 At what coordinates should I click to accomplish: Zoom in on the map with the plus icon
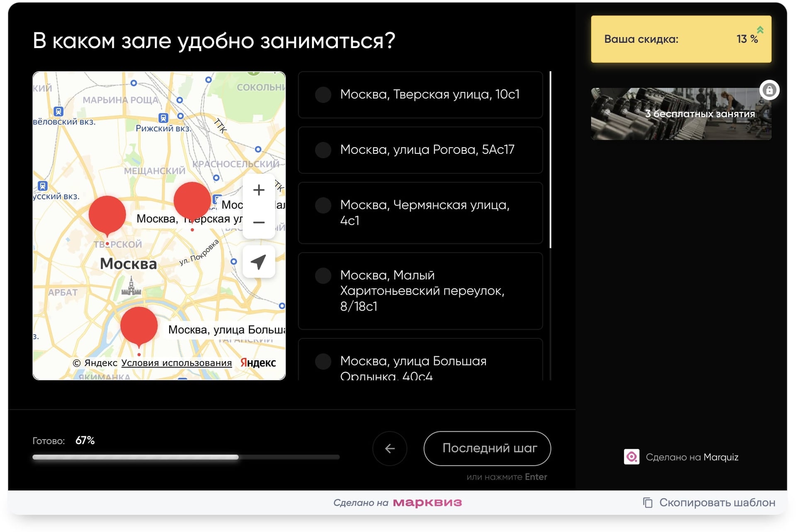click(259, 190)
